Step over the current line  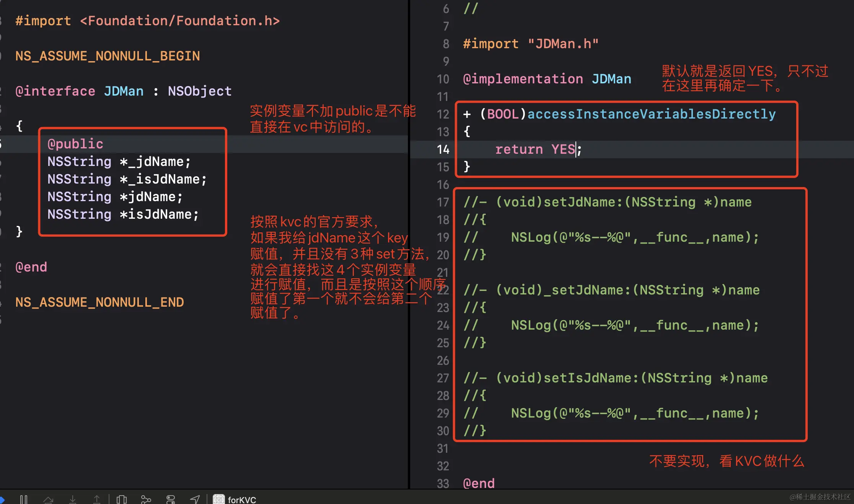(x=49, y=499)
